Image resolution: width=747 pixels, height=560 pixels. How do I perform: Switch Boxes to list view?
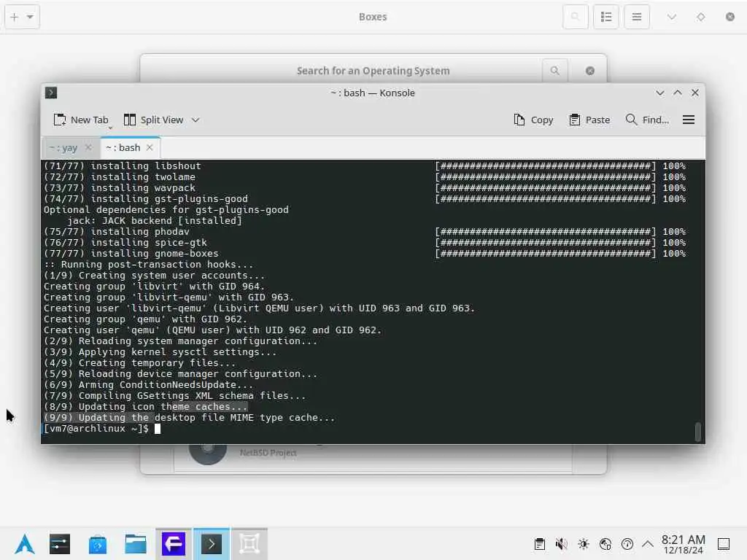point(606,17)
